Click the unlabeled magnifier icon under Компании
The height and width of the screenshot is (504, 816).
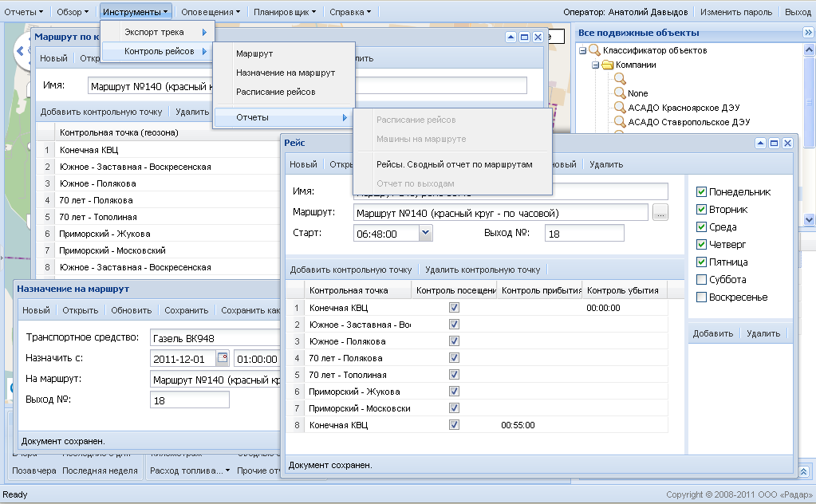tap(619, 78)
